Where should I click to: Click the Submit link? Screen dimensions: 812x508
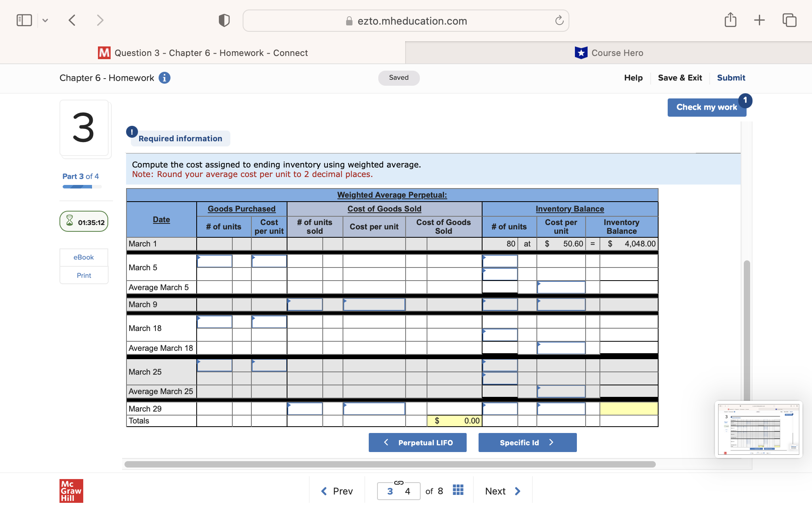731,78
